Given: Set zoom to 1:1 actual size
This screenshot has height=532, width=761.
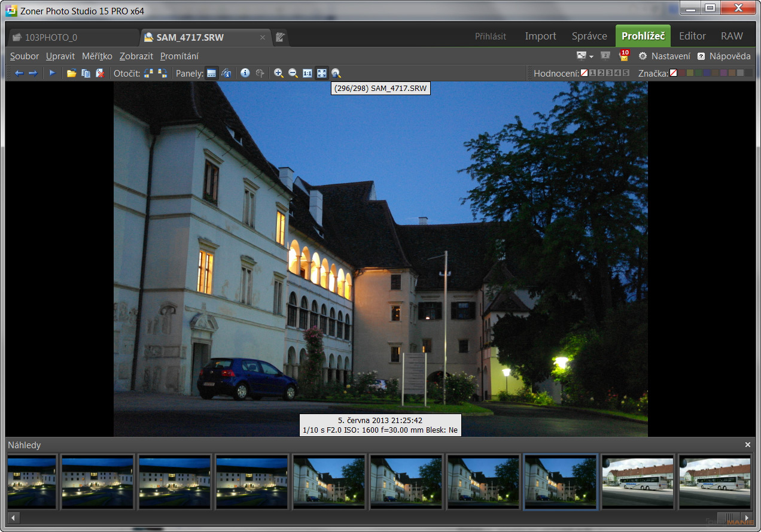Looking at the screenshot, I should 308,73.
